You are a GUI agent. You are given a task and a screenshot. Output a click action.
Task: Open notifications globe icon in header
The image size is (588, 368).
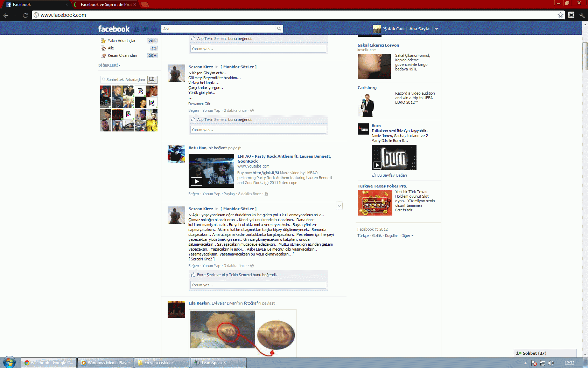pyautogui.click(x=154, y=29)
